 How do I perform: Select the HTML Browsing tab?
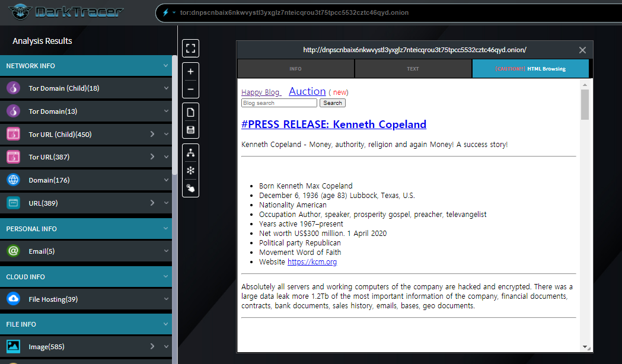click(530, 69)
